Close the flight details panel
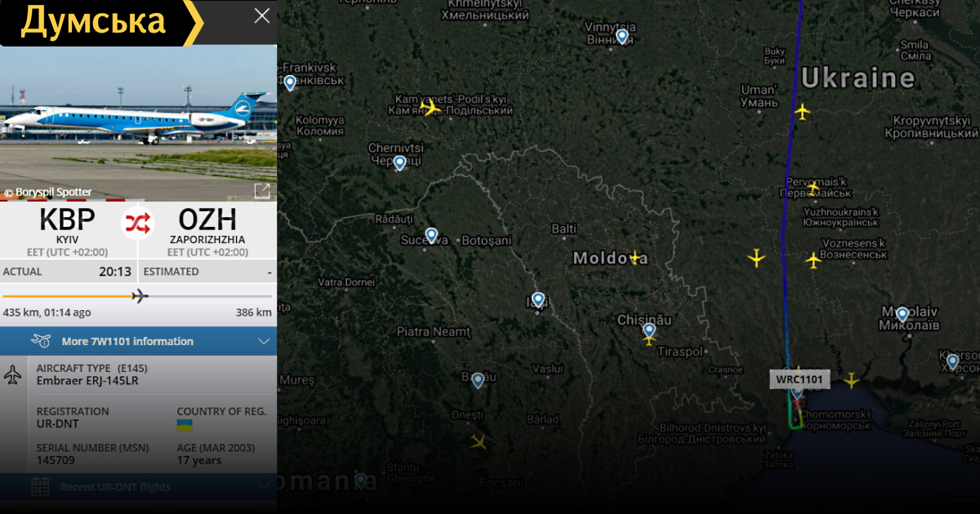Viewport: 980px width, 514px height. [x=261, y=16]
